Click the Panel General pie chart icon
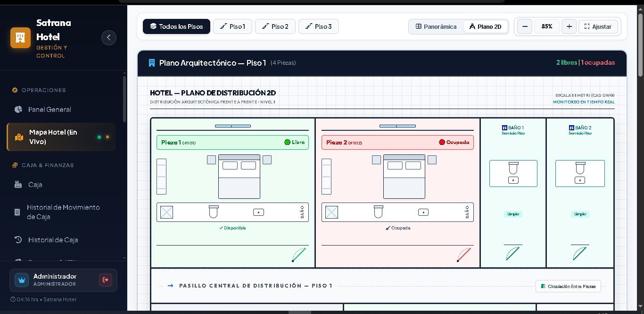644x314 pixels. [18, 110]
